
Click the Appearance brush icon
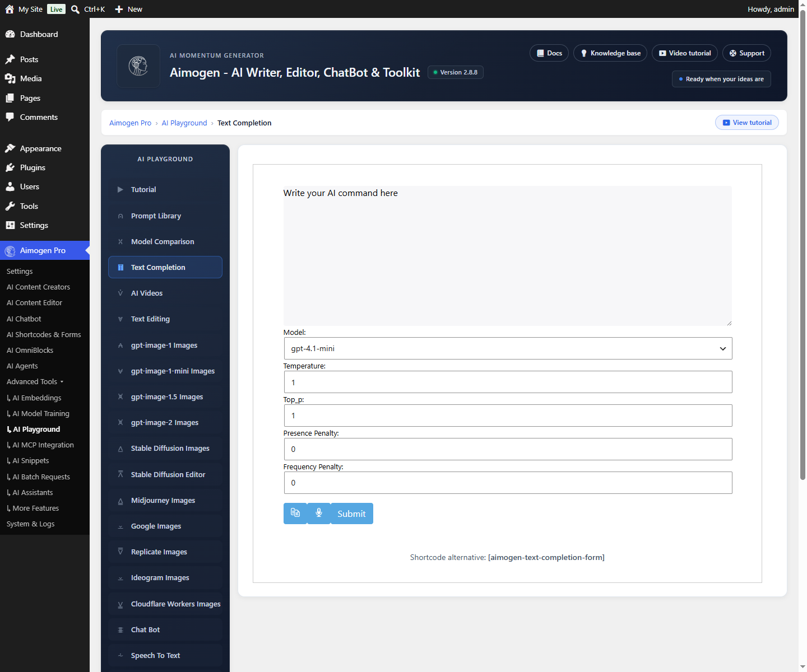(x=10, y=148)
